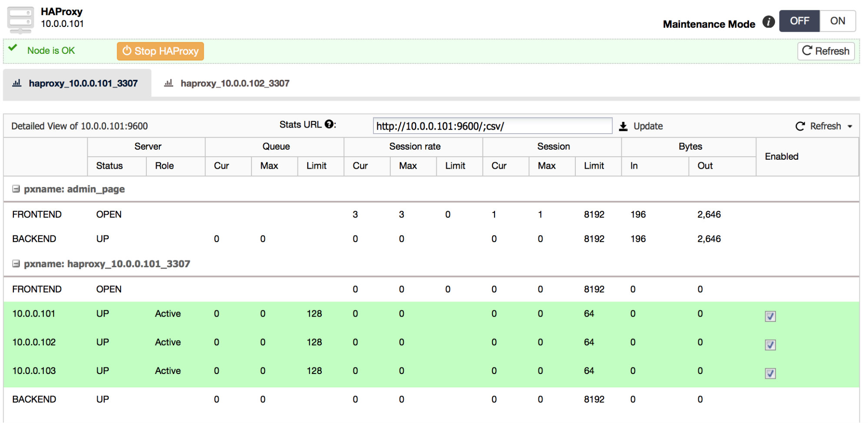
Task: Click the Update download icon
Action: (623, 126)
